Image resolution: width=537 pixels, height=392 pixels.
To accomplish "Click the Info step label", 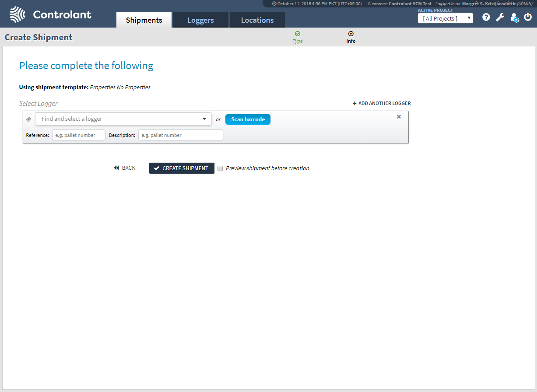I will click(x=351, y=41).
